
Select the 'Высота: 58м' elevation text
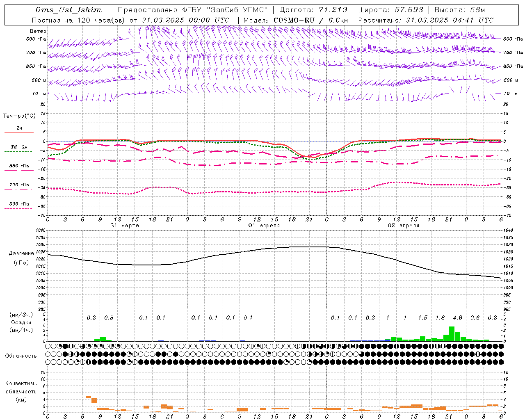(459, 10)
